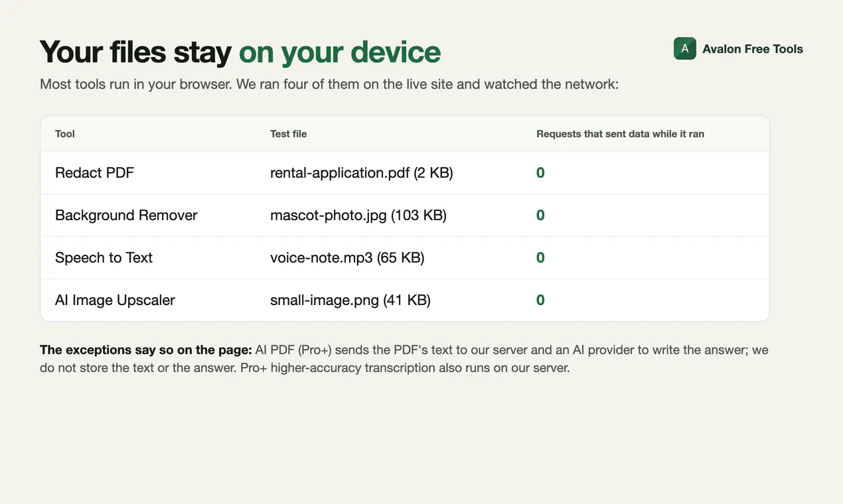Click the "voice-note.mp3 (65 KB)" file cell

pos(347,258)
